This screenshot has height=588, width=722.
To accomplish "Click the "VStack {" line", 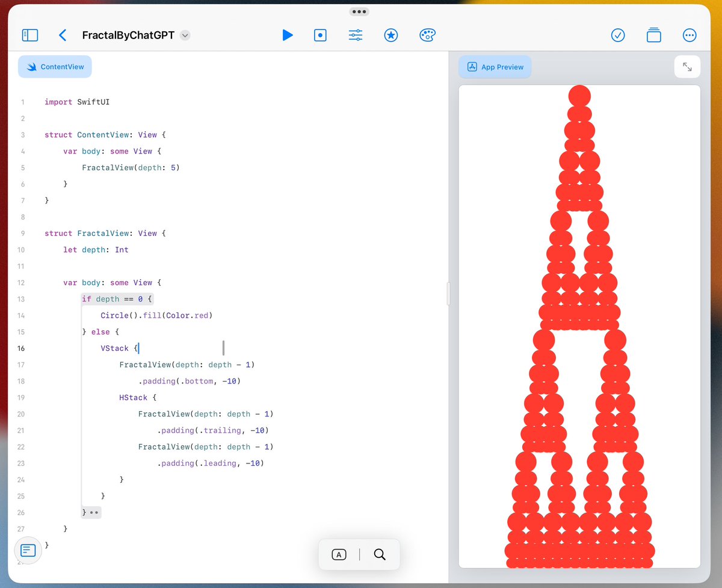I will tap(120, 348).
